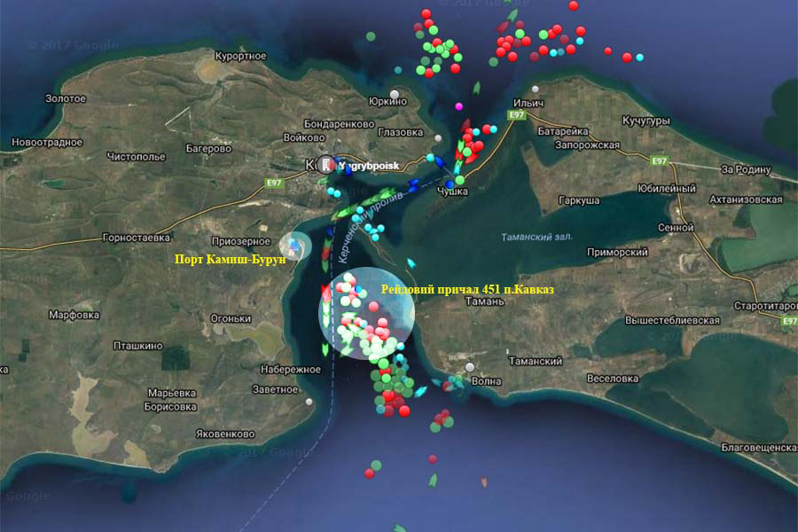Select the cyan arrow in Таманский залив
Image resolution: width=798 pixels, height=532 pixels.
coord(411,263)
